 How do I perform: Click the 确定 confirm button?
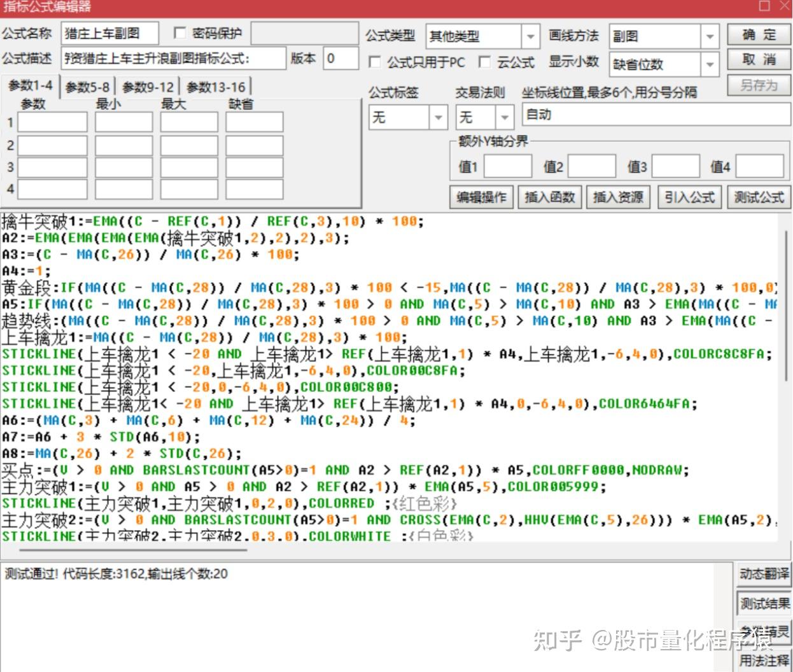click(x=759, y=35)
